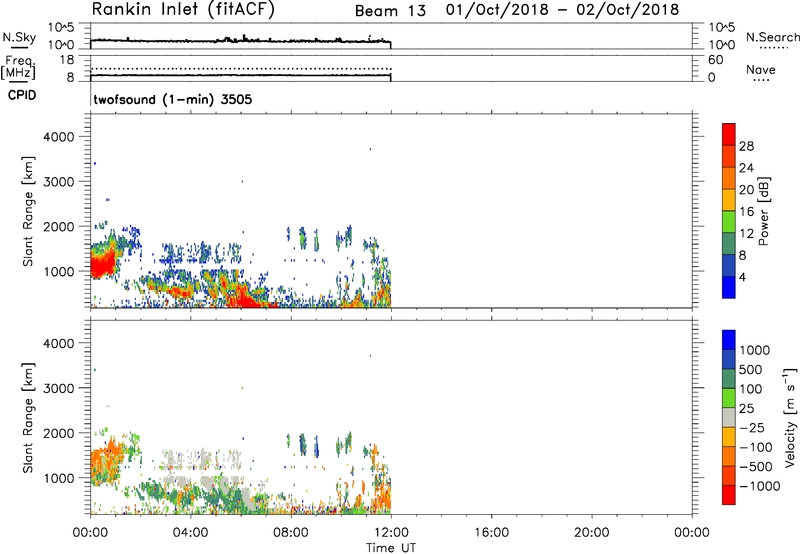Click the "−1000" label on Velocity colorbar
800x554 pixels.
click(760, 486)
